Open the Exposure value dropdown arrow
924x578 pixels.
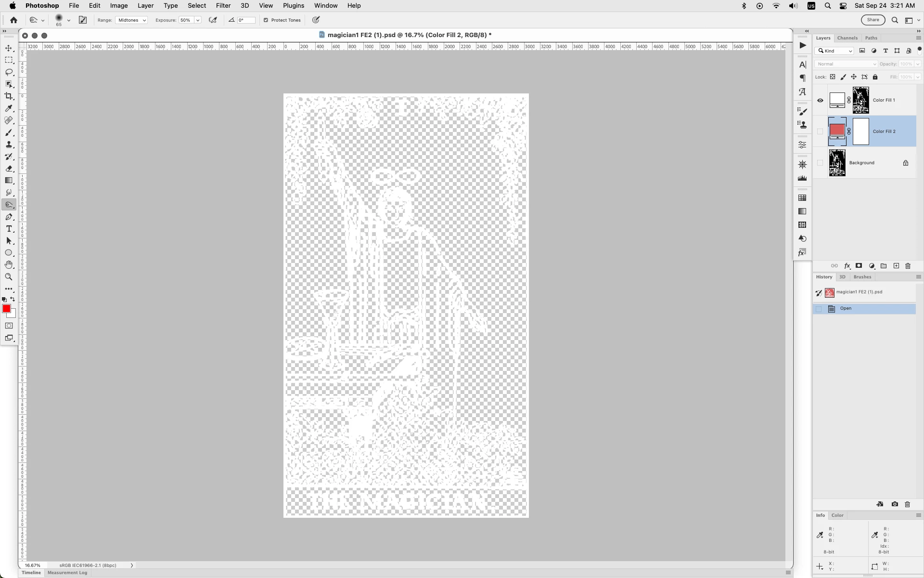click(197, 20)
